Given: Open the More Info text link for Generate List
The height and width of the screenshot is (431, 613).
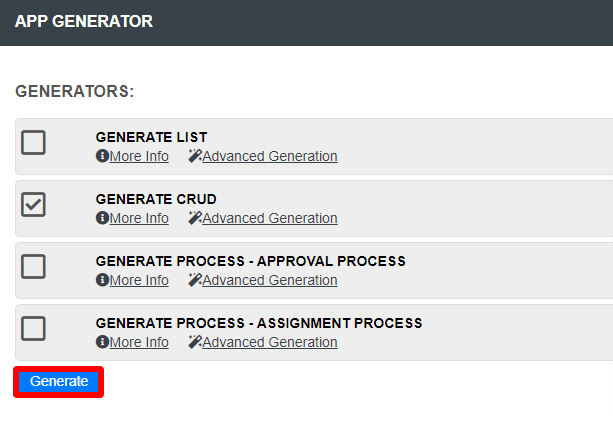Looking at the screenshot, I should [139, 156].
